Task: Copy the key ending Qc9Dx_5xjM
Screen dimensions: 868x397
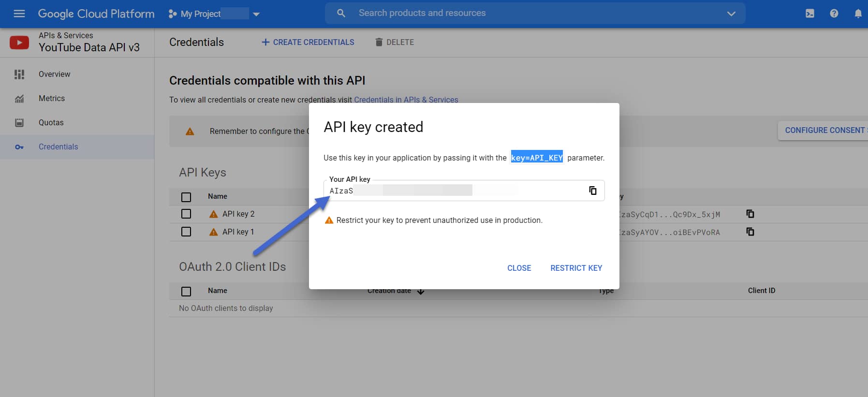Action: [750, 214]
